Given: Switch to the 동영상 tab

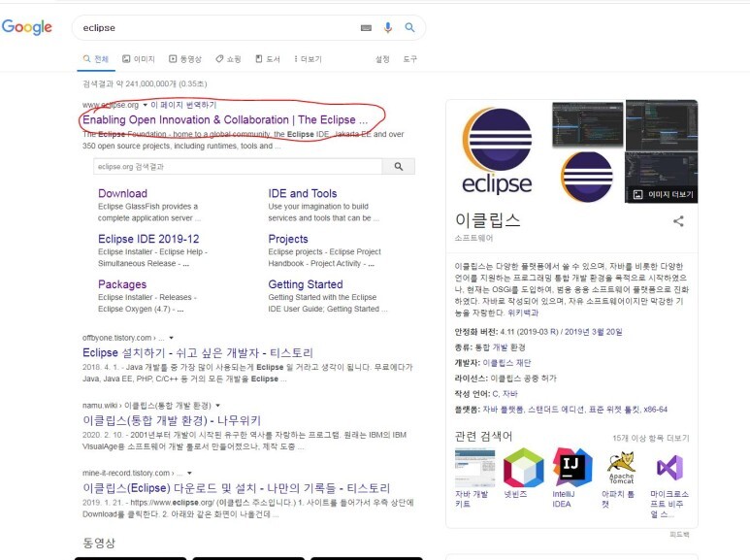Looking at the screenshot, I should 185,59.
